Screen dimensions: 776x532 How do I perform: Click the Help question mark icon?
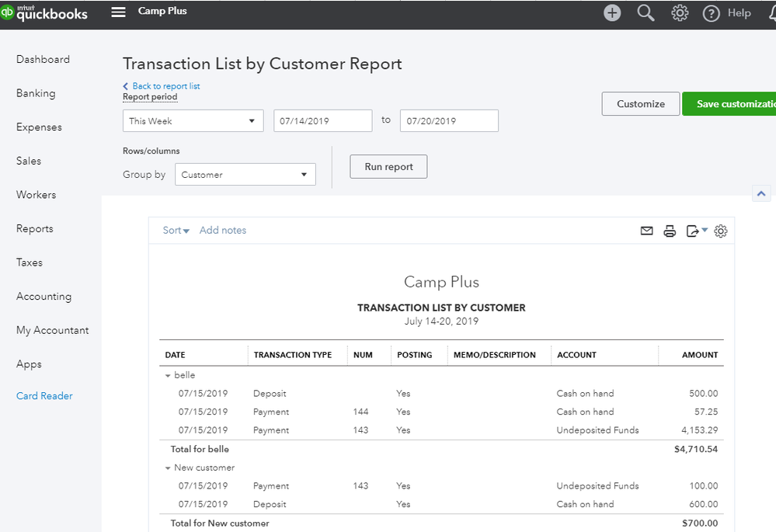(712, 13)
